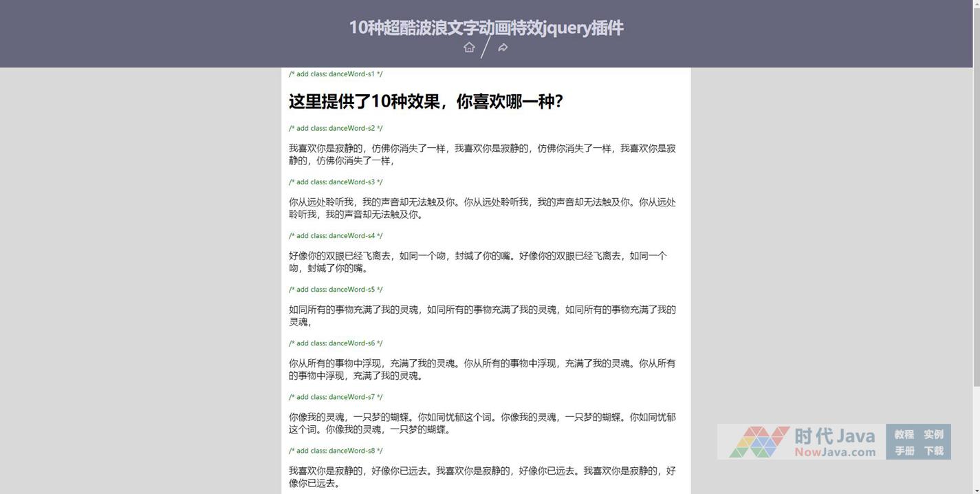Click the paragraph with 仿佛你消失了一样
Screen dimensions: 980x494
coord(481,154)
